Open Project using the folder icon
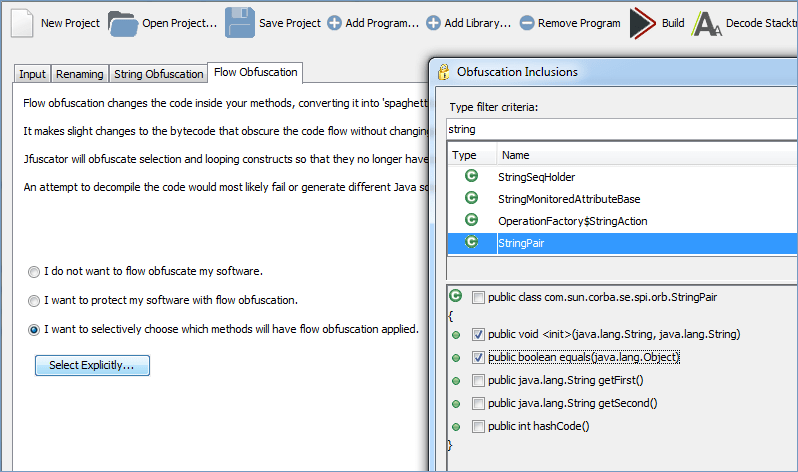The width and height of the screenshot is (798, 472). tap(123, 22)
